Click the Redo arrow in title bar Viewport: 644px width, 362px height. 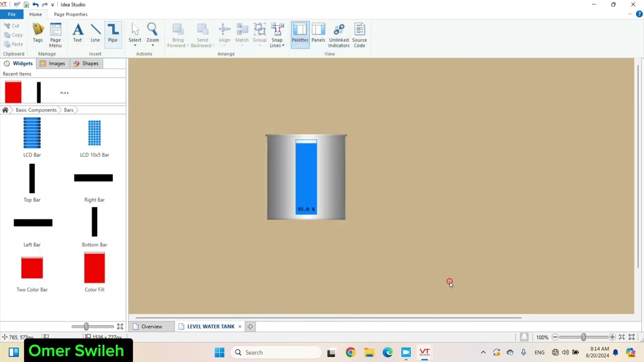click(x=45, y=5)
